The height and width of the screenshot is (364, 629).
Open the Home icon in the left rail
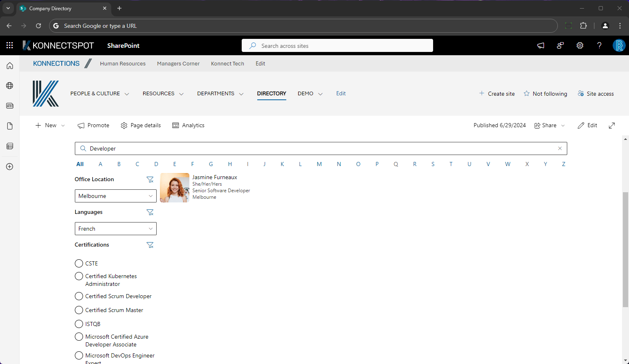click(10, 66)
